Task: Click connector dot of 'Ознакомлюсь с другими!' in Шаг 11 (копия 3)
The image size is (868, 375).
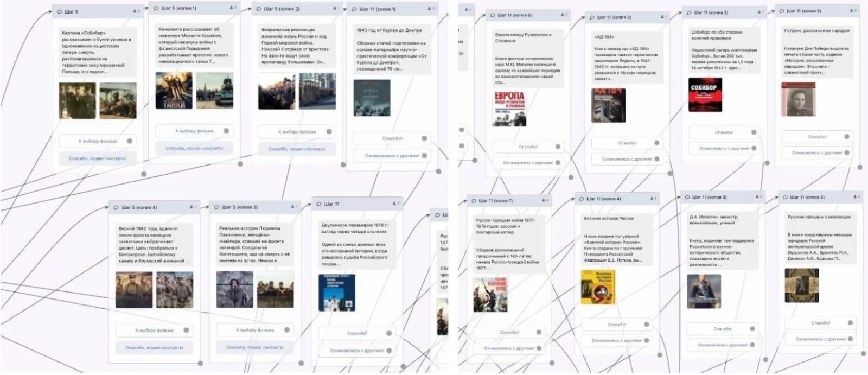Action: [656, 159]
